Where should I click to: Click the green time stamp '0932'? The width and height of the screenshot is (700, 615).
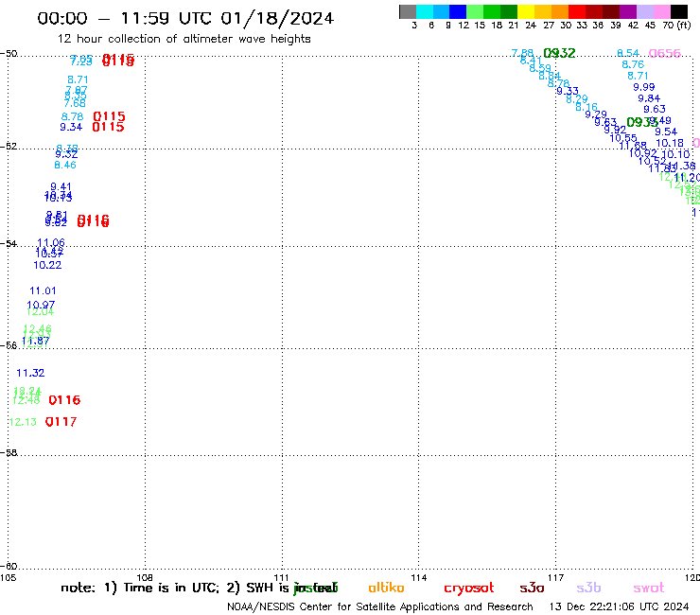coord(559,53)
